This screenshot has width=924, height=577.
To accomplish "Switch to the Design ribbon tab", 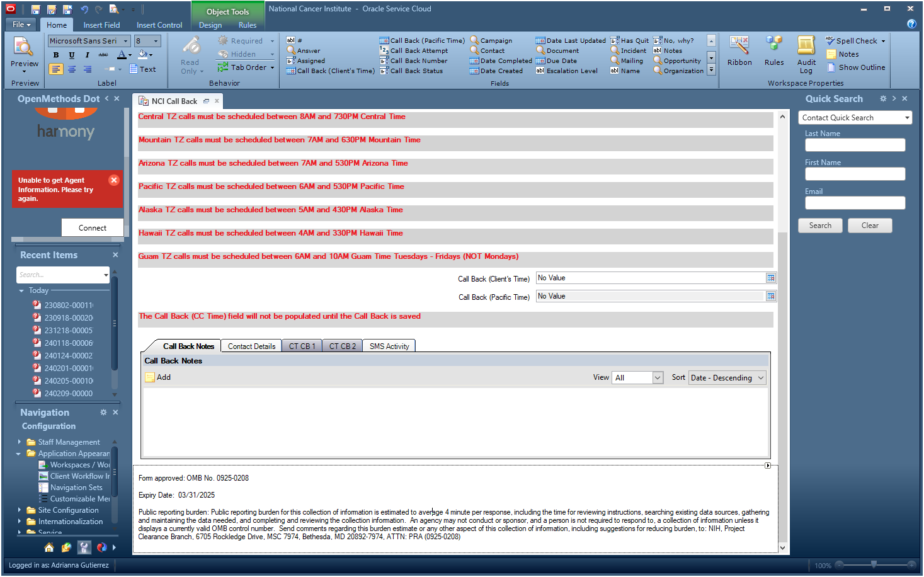I will [210, 25].
